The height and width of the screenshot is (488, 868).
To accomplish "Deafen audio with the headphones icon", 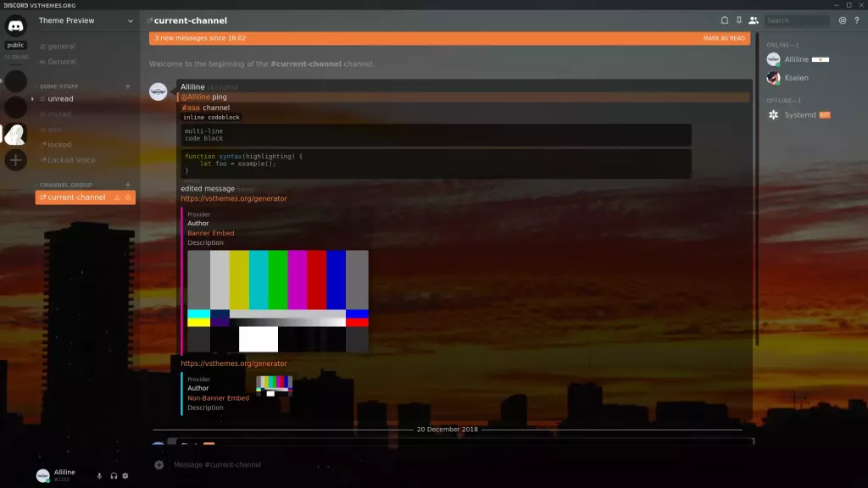I will pos(114,475).
